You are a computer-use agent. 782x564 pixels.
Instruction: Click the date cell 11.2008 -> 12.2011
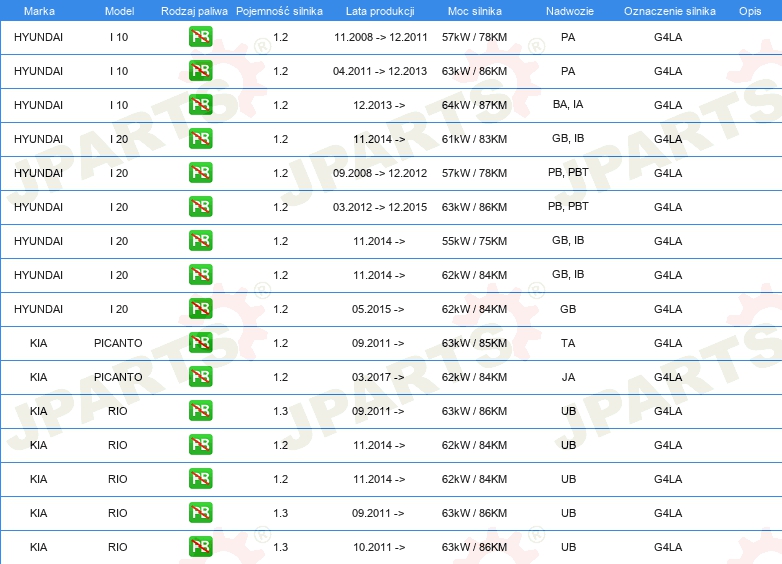(381, 37)
